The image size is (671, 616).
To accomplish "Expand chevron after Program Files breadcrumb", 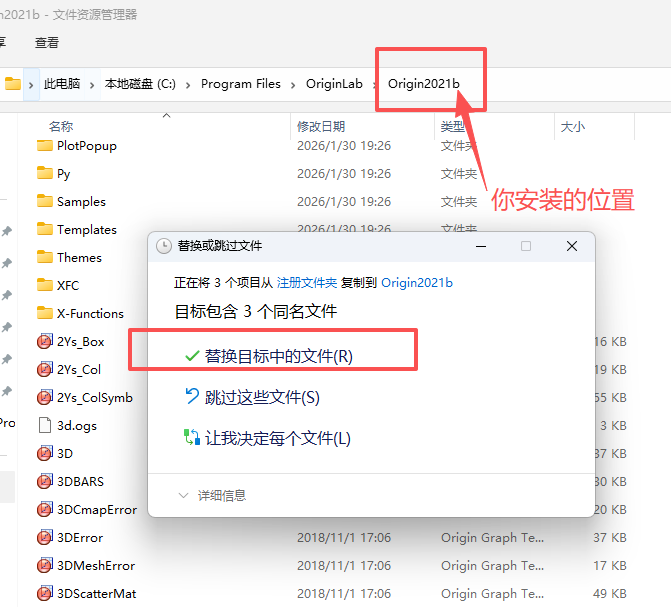I will 293,85.
